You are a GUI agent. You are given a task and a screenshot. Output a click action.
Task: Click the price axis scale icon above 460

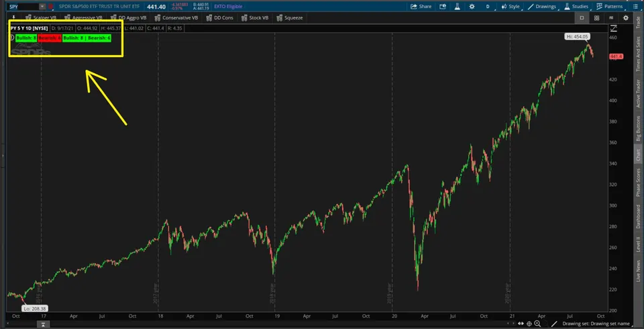[x=614, y=28]
